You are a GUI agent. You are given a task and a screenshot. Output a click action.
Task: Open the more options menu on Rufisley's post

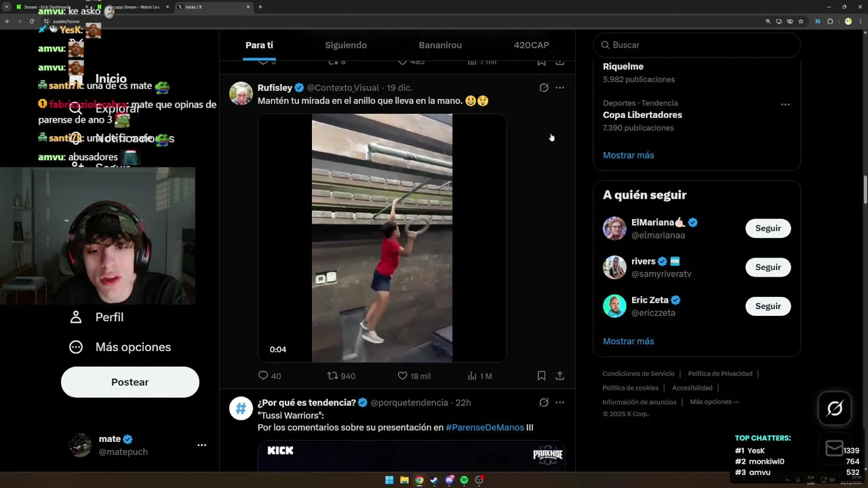559,87
